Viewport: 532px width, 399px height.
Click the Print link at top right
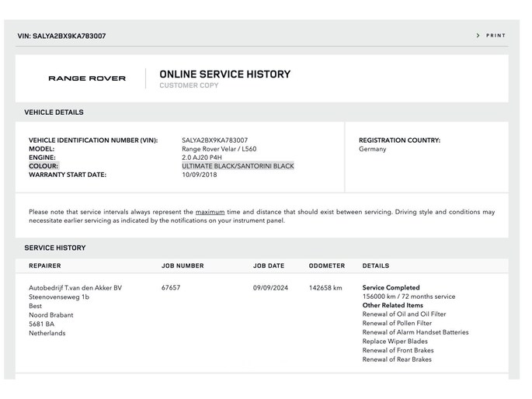(495, 36)
